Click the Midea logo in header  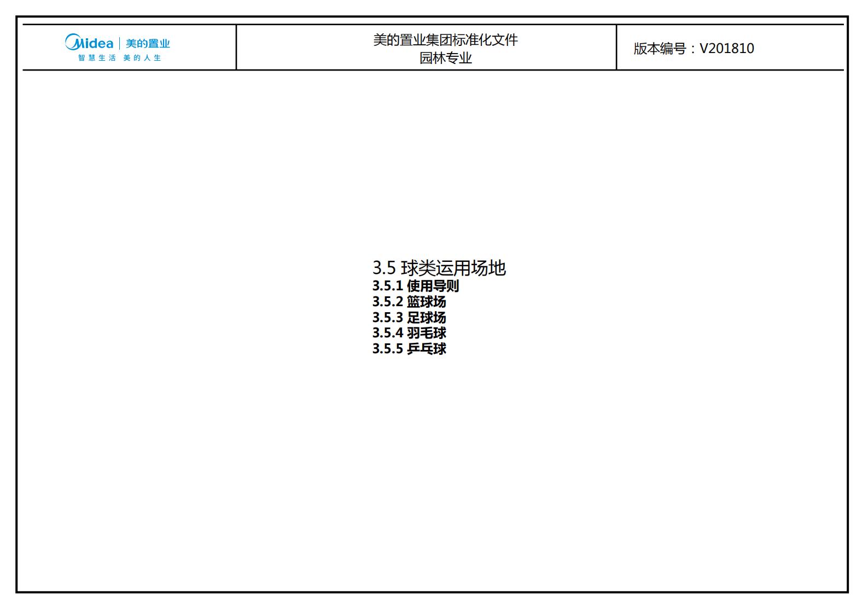(89, 42)
